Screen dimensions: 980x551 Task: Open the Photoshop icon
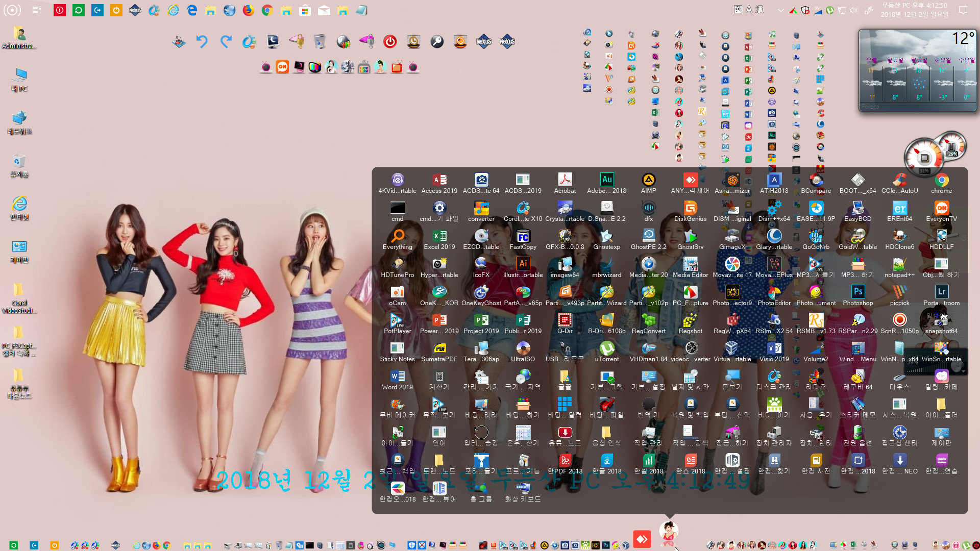click(857, 295)
